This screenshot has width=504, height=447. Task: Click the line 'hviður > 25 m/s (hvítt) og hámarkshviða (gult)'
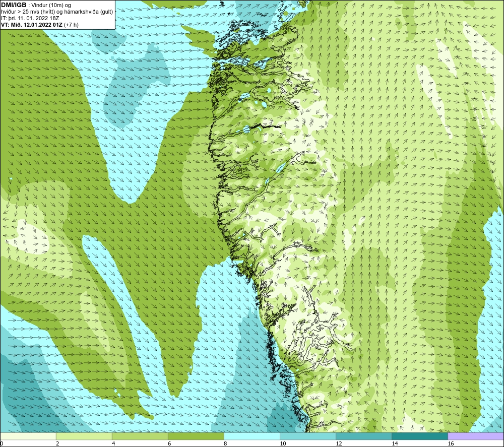click(x=57, y=12)
